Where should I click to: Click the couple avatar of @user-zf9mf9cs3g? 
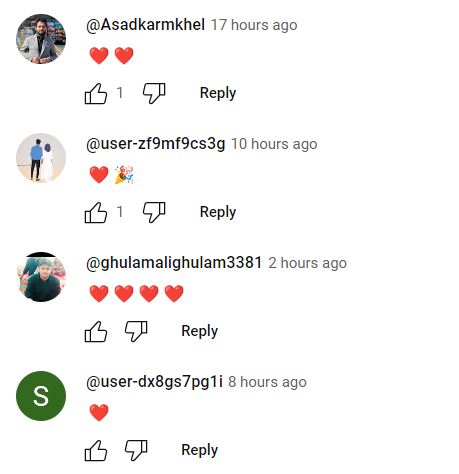(x=41, y=158)
